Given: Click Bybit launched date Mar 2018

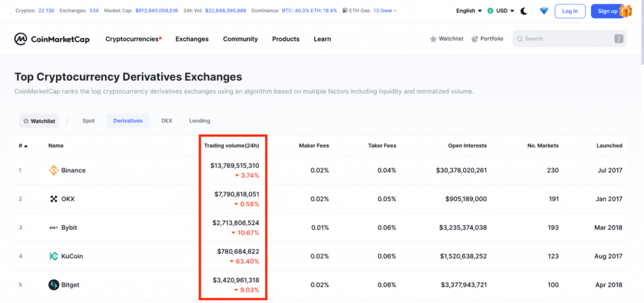Looking at the screenshot, I should point(609,227).
